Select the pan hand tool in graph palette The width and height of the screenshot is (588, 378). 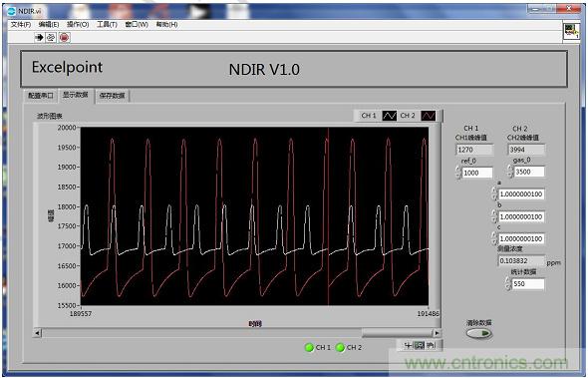(431, 345)
